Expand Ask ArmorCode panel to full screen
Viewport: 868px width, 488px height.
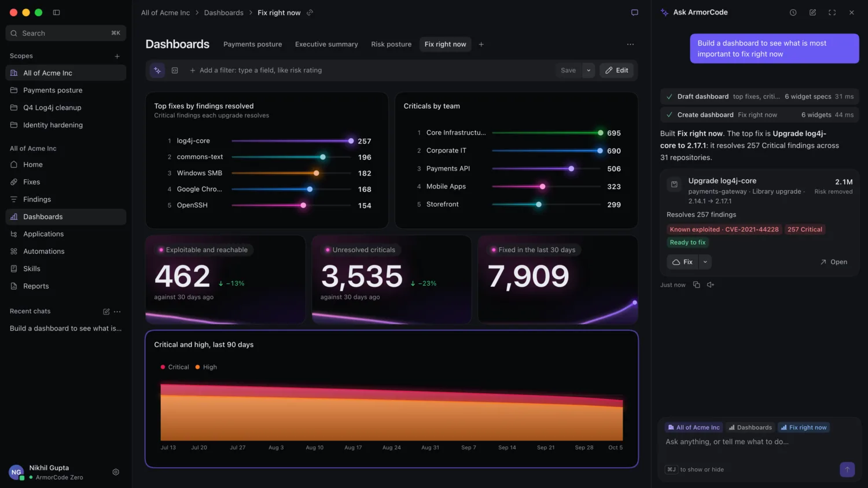pos(832,12)
